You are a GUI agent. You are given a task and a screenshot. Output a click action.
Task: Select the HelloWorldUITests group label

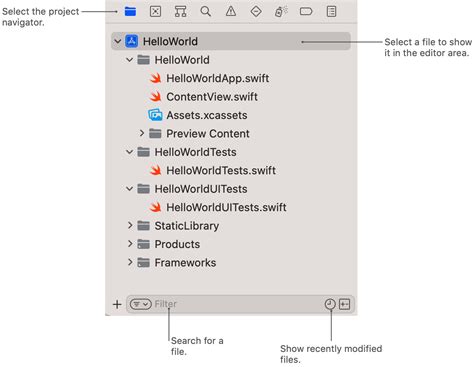coord(201,189)
